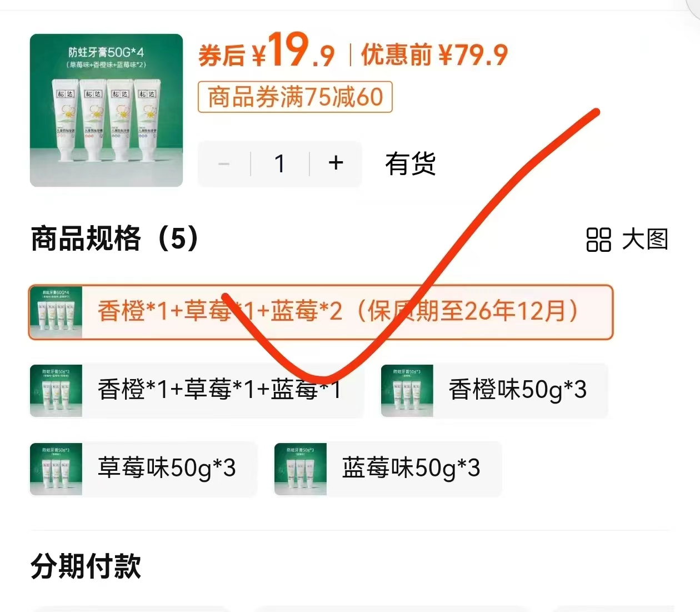Click the 券后 ¥19.9 price text
This screenshot has width=700, height=612.
pyautogui.click(x=267, y=51)
